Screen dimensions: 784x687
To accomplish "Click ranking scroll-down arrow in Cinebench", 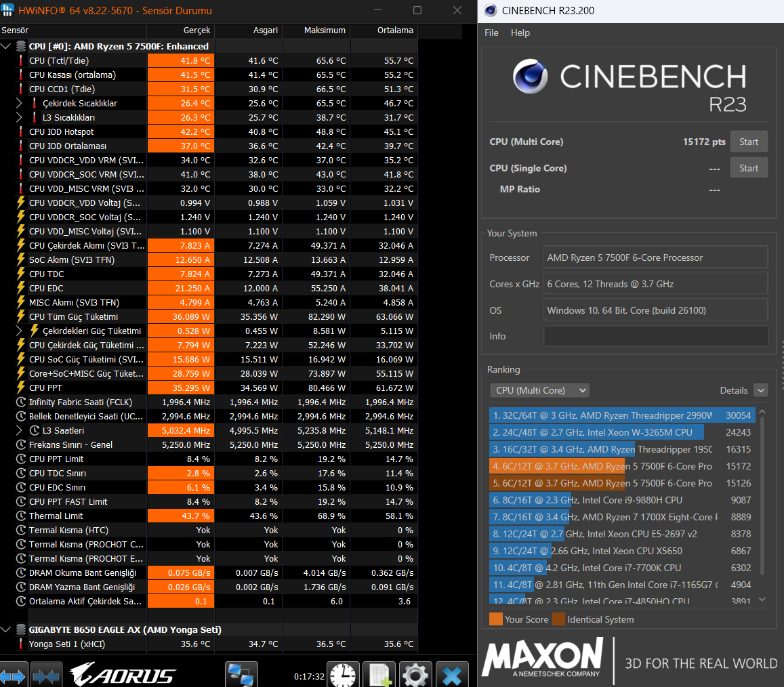I will 762,599.
